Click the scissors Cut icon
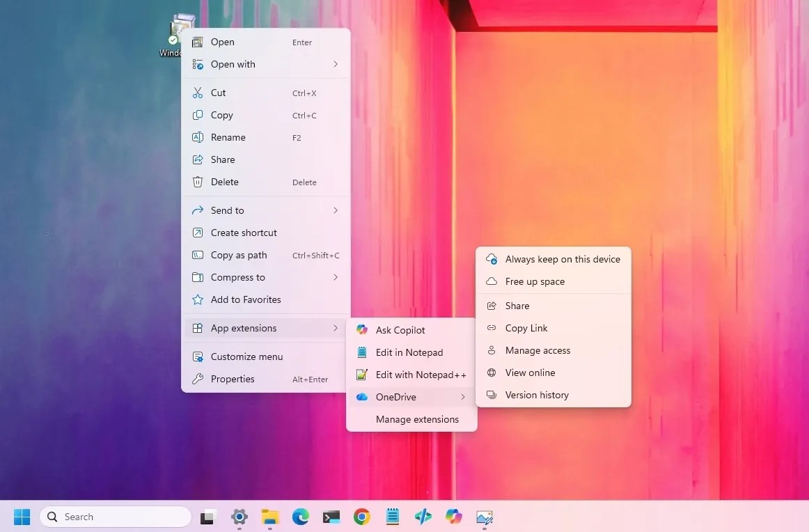The height and width of the screenshot is (532, 809). pyautogui.click(x=198, y=93)
